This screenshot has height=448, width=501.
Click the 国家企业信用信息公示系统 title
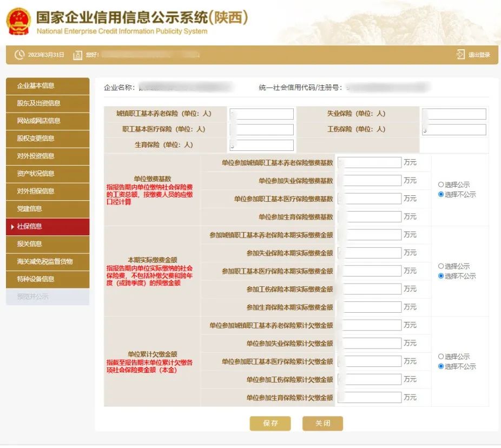pyautogui.click(x=142, y=17)
